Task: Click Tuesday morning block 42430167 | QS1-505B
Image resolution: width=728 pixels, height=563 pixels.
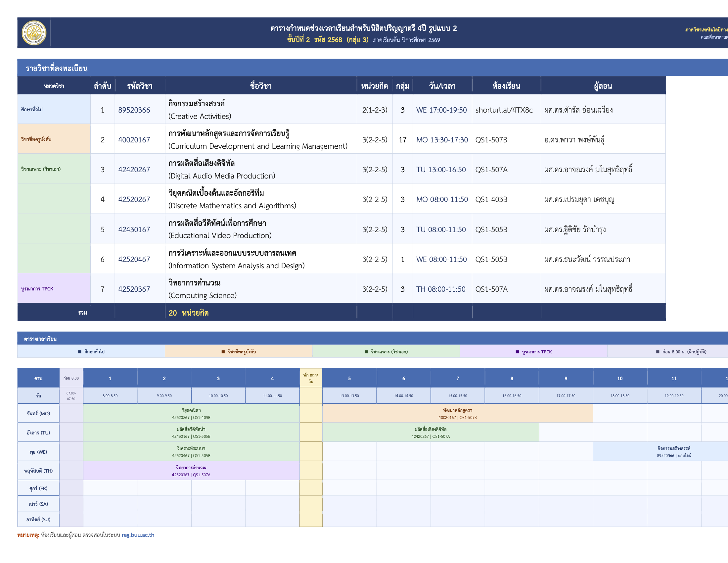Action: coord(191,432)
